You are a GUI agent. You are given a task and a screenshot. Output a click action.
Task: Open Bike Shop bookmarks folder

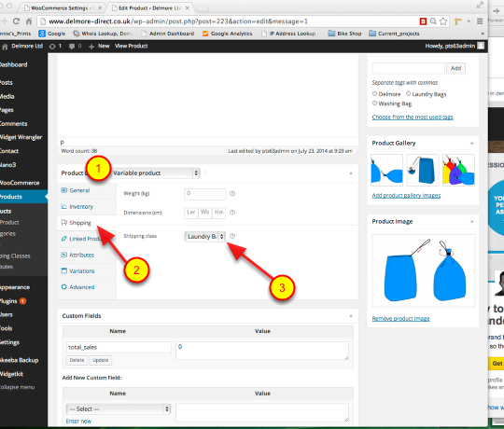pyautogui.click(x=344, y=34)
